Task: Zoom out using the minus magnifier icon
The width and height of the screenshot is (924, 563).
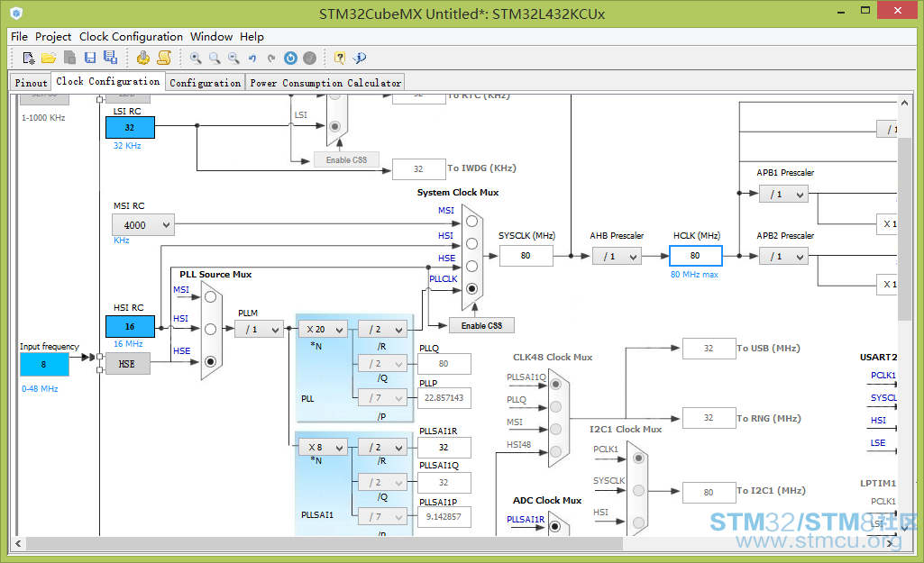Action: pos(234,58)
